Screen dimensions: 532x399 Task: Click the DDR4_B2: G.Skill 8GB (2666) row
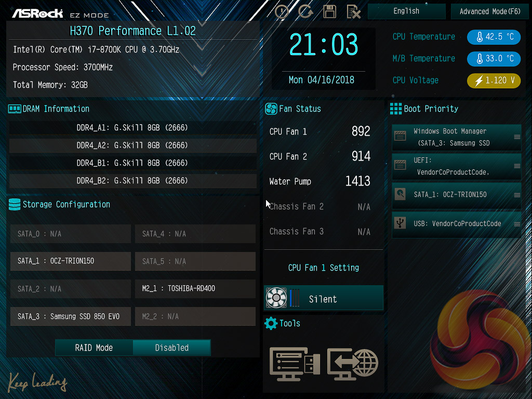pyautogui.click(x=132, y=180)
